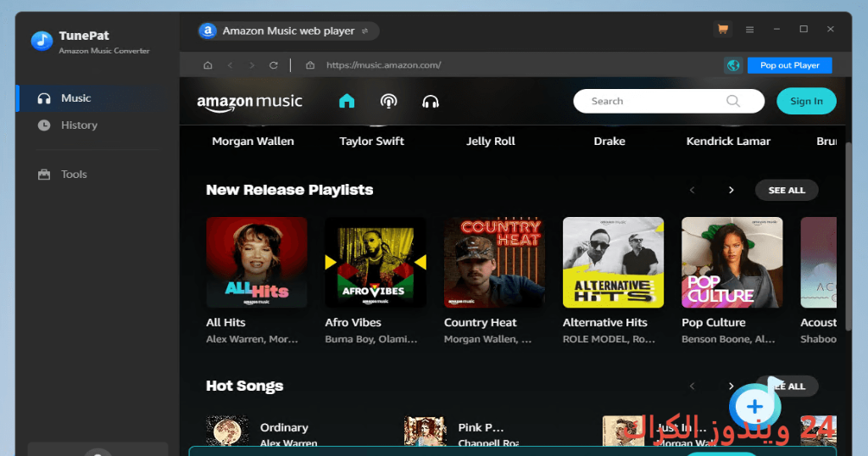This screenshot has width=868, height=456.
Task: Open the Country Heat playlist cover
Action: (x=494, y=262)
